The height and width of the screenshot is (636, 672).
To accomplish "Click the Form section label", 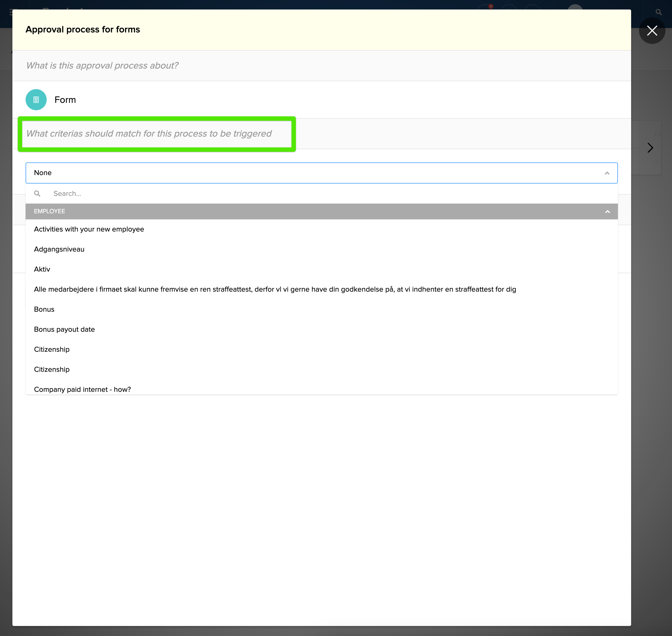I will point(65,100).
